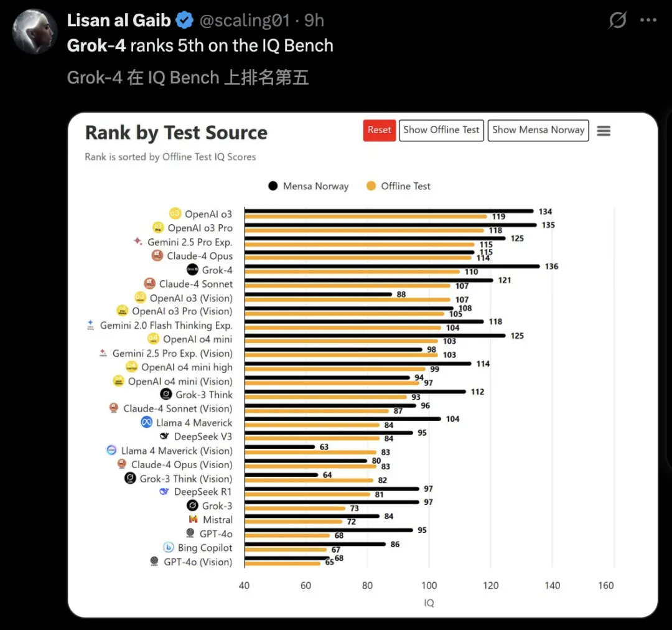Click Lisan al Gaib's profile avatar
The height and width of the screenshot is (630, 672).
pyautogui.click(x=35, y=32)
